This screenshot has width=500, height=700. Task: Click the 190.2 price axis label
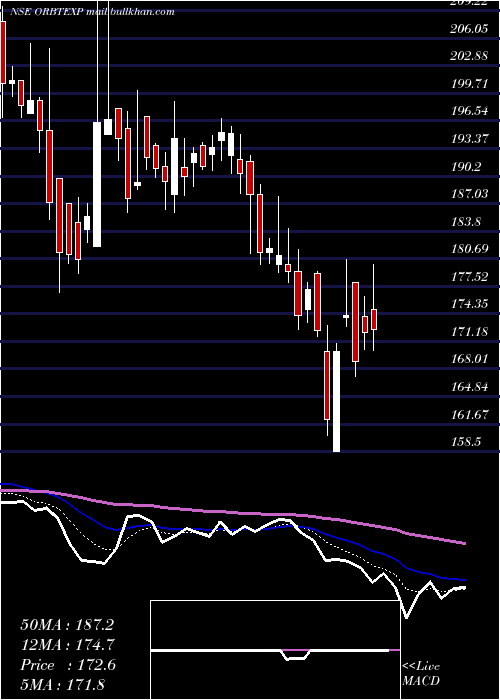coord(467,167)
